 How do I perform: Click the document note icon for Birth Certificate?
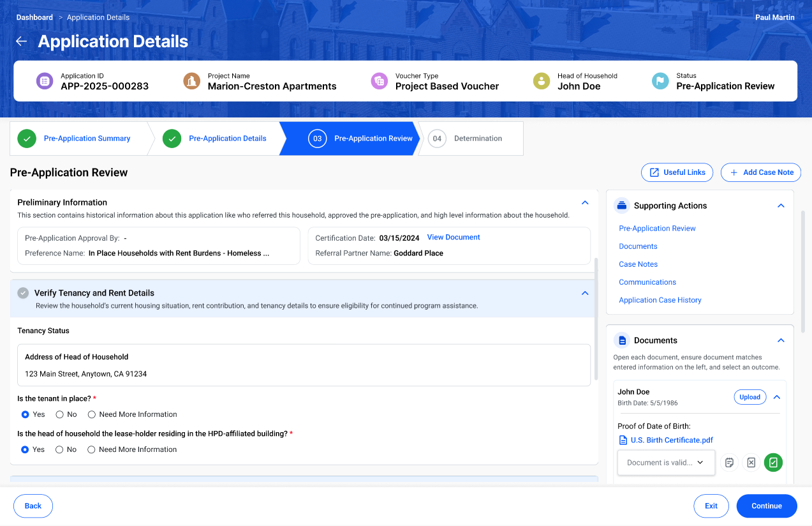point(729,463)
